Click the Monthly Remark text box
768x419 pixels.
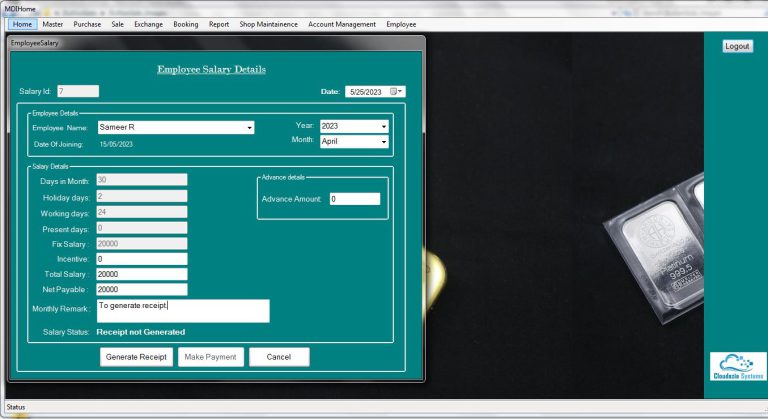point(183,311)
